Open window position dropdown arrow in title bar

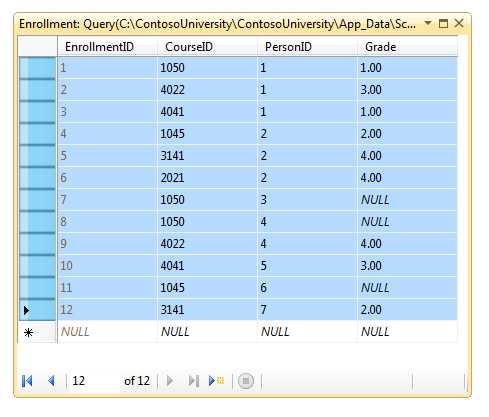[428, 23]
